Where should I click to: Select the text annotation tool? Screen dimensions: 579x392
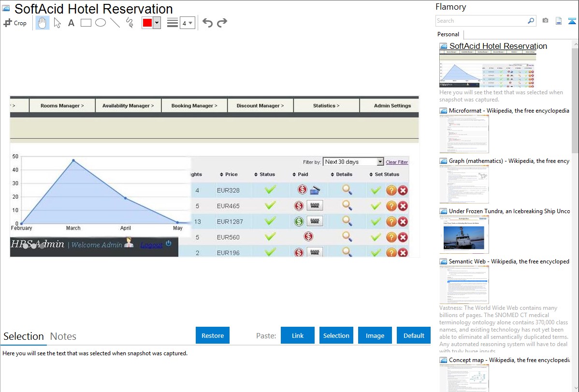click(71, 23)
